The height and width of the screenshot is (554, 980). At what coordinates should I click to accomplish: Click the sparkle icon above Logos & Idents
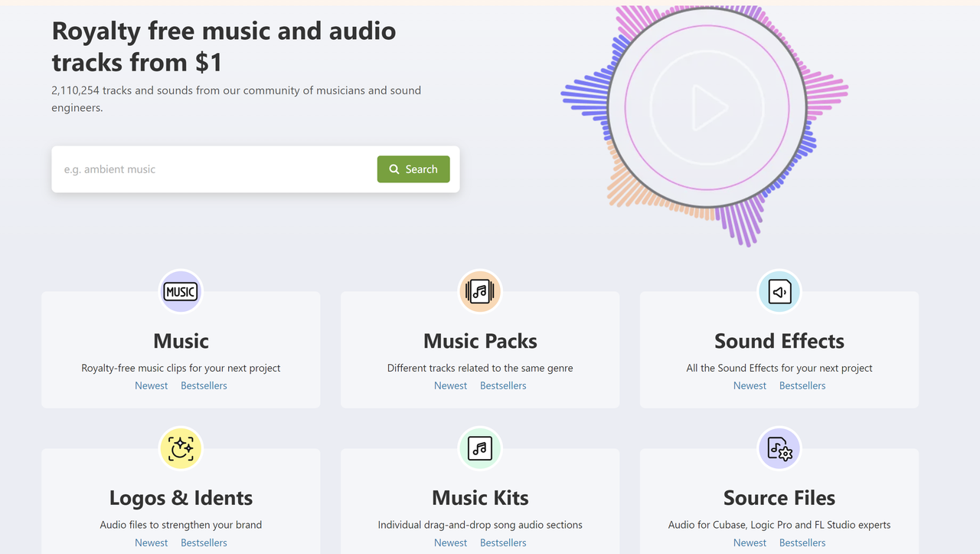(x=181, y=448)
